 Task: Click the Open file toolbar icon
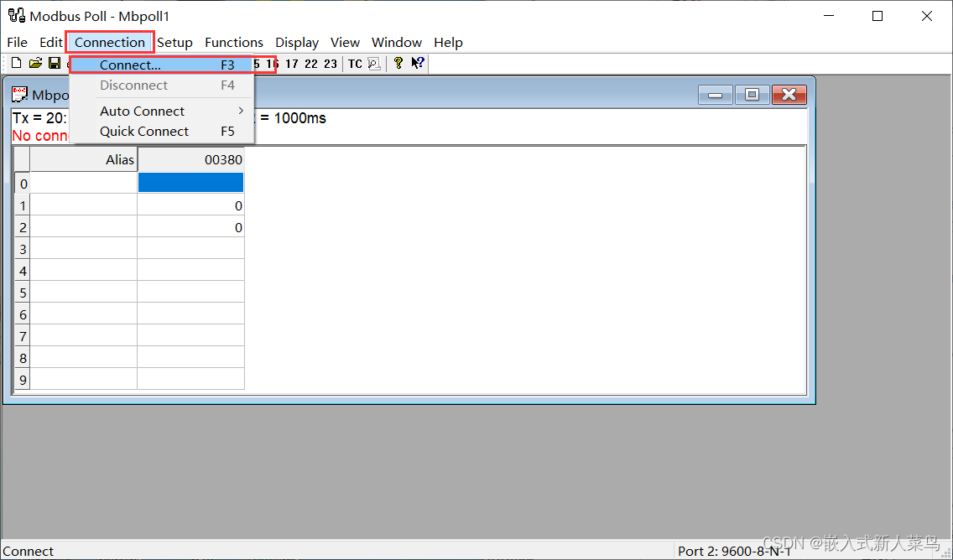pos(36,63)
